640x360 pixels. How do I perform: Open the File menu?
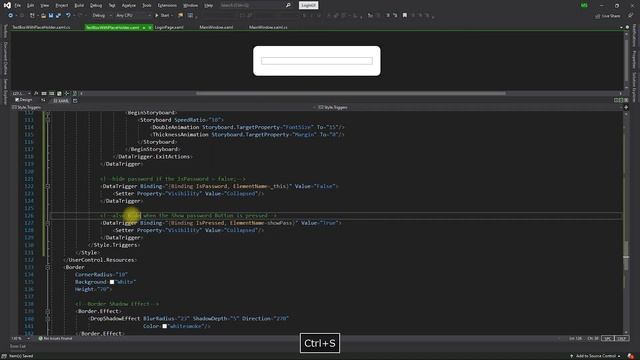coord(18,5)
